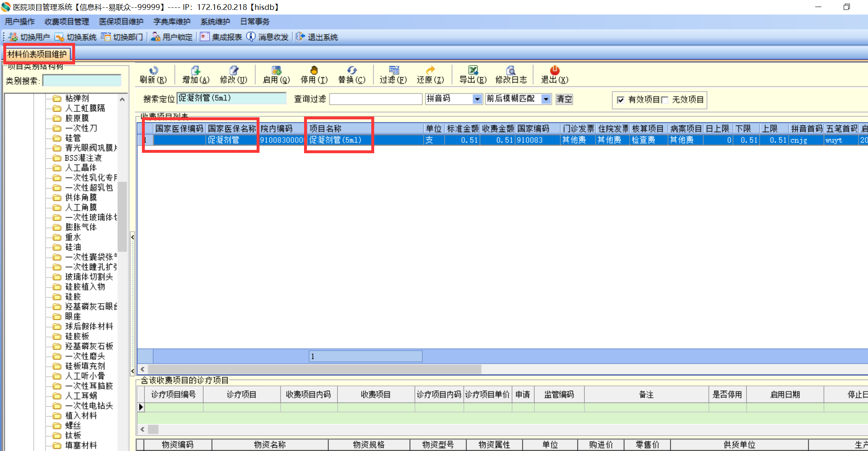Check the 无效项目 checkbox
Screen dimensions: 868x451
665,100
